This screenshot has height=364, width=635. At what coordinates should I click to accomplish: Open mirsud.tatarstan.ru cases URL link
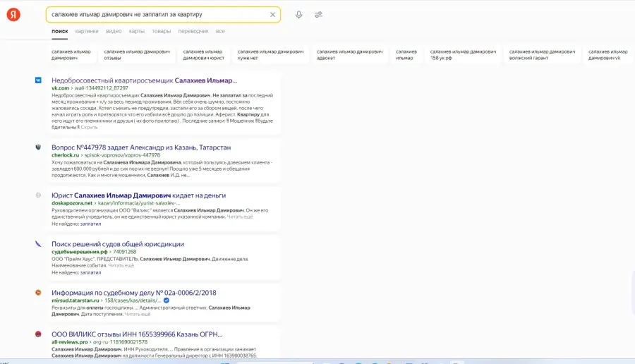coord(106,301)
